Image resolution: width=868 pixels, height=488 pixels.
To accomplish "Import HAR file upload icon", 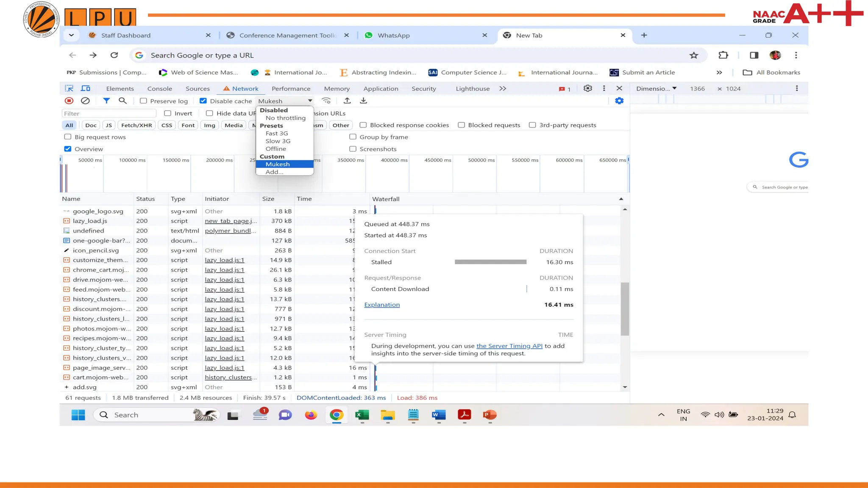I will (347, 101).
